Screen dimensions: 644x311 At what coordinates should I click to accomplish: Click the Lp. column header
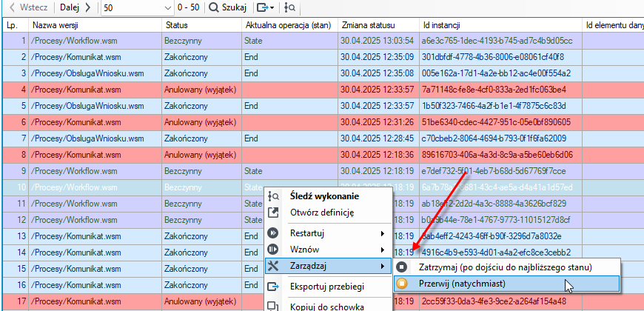[x=16, y=25]
